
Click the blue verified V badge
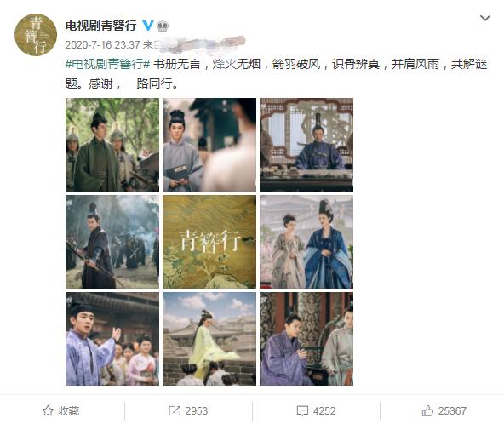click(148, 26)
